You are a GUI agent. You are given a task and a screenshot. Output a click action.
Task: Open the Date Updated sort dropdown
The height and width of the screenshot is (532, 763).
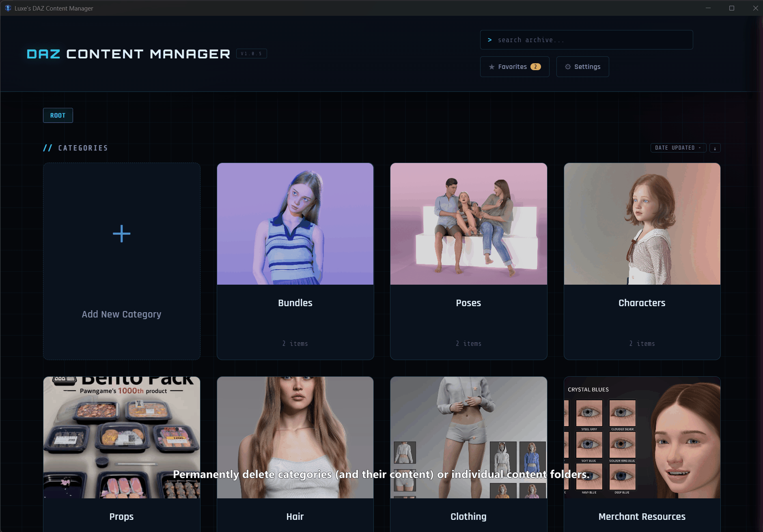click(678, 148)
